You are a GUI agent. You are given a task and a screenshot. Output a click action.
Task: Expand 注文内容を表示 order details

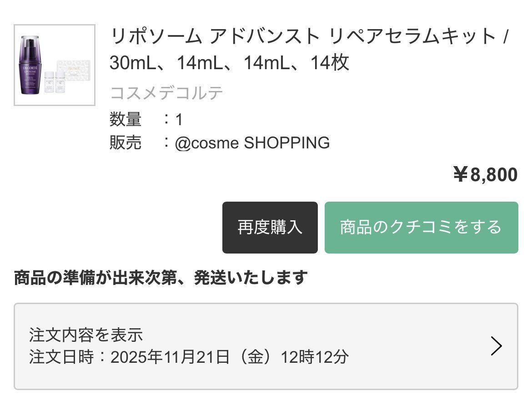point(86,335)
